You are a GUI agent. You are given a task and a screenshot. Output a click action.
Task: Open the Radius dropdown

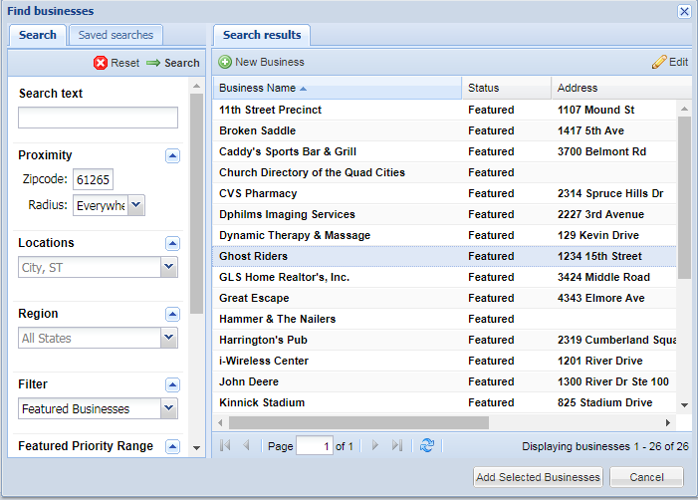click(x=136, y=205)
